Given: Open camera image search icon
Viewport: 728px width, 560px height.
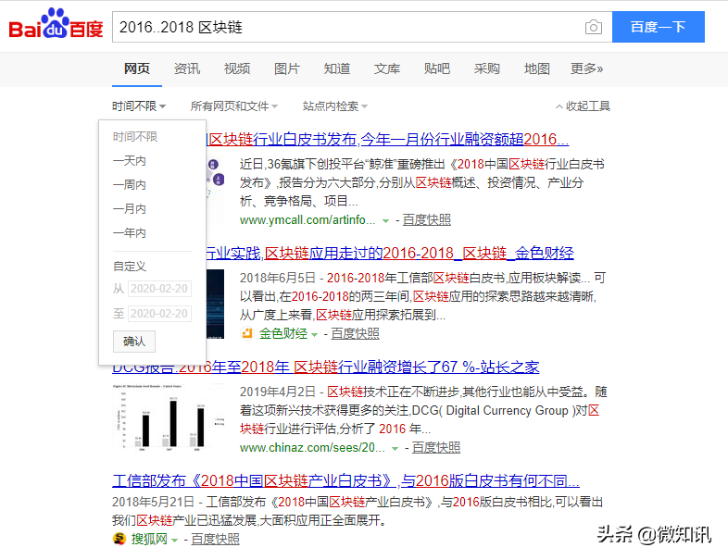Looking at the screenshot, I should coord(594,27).
